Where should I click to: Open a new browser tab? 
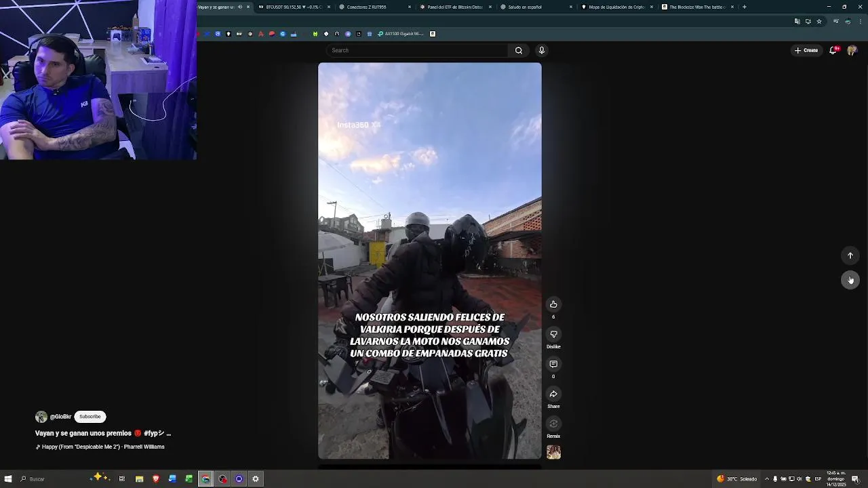(x=745, y=7)
